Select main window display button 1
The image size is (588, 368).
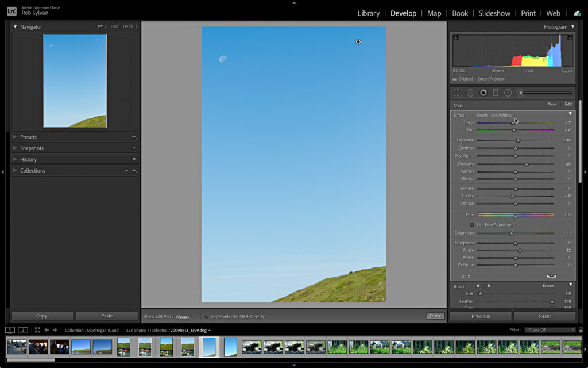(x=10, y=330)
